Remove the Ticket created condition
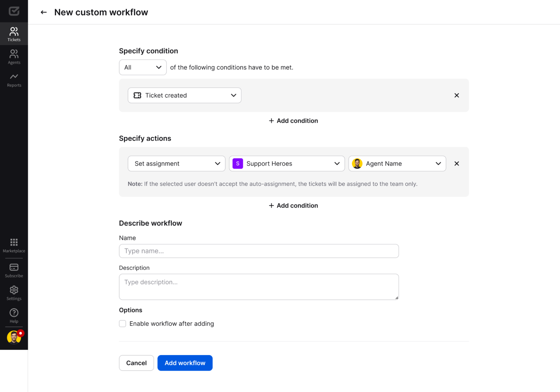This screenshot has width=560, height=392. (x=457, y=95)
